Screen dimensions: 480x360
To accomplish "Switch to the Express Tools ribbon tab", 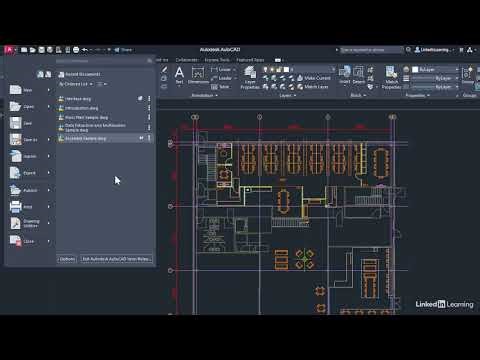I will point(217,60).
